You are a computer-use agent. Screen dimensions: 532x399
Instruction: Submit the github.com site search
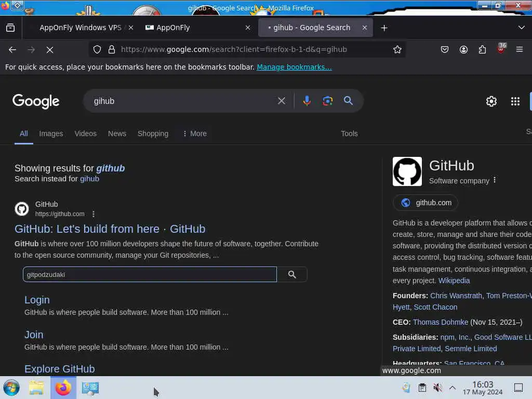point(292,274)
